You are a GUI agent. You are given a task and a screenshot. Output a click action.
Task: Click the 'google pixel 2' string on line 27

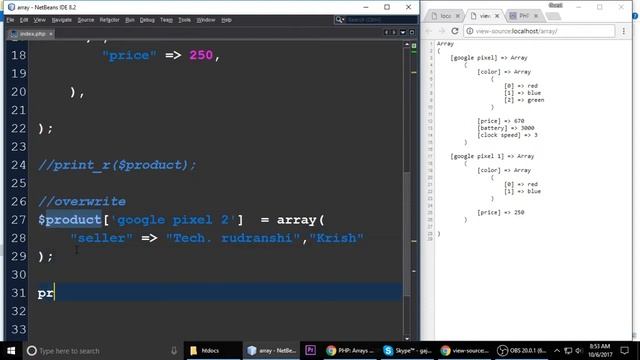[x=173, y=220]
